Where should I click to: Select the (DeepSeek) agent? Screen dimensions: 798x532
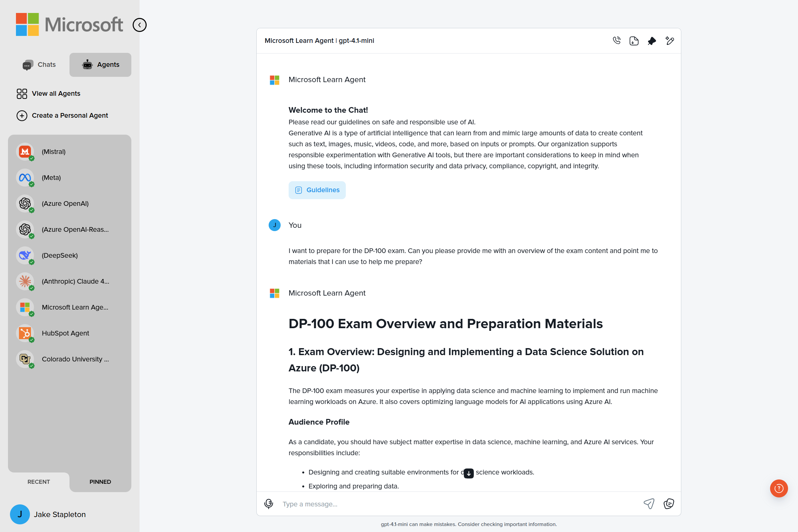tap(60, 255)
